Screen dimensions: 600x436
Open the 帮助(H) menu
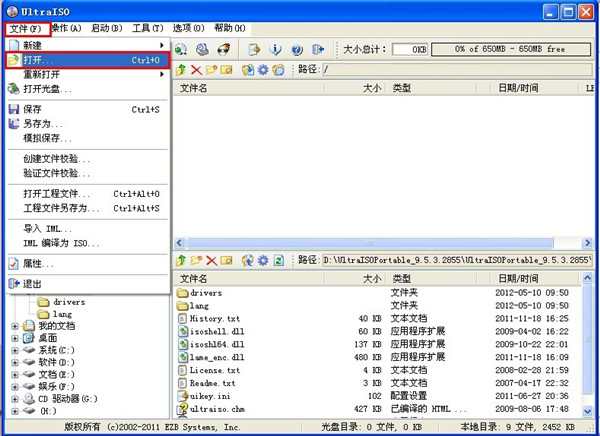(230, 28)
